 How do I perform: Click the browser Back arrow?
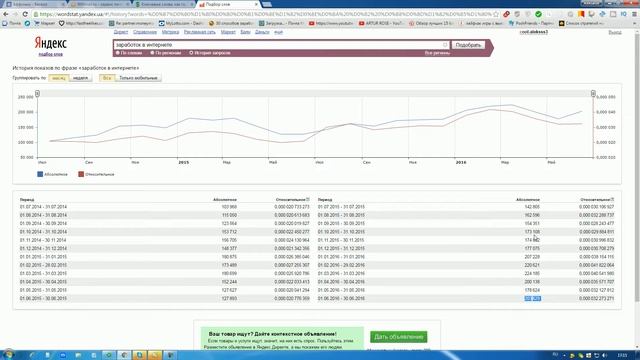tap(6, 14)
